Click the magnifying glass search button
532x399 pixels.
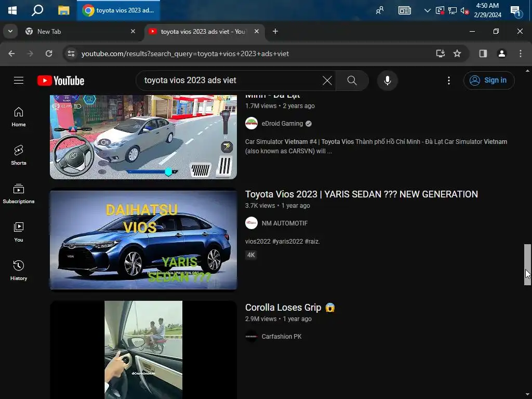click(x=352, y=81)
